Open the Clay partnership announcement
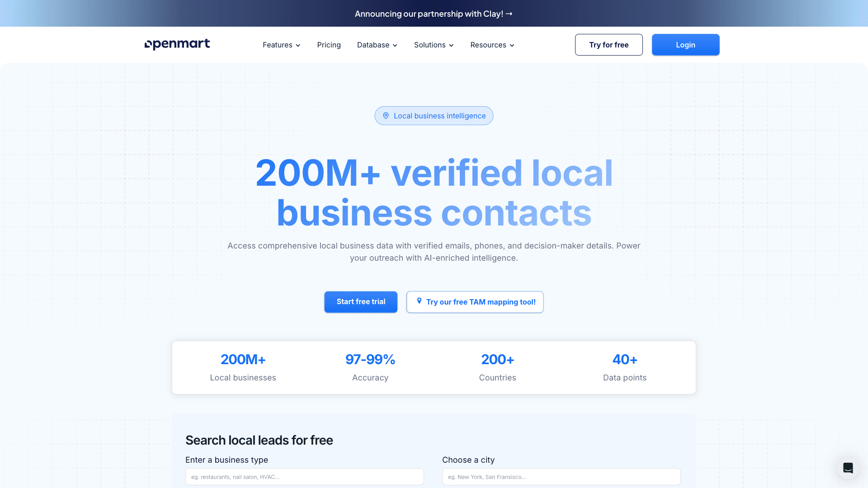This screenshot has height=488, width=868. click(x=434, y=14)
